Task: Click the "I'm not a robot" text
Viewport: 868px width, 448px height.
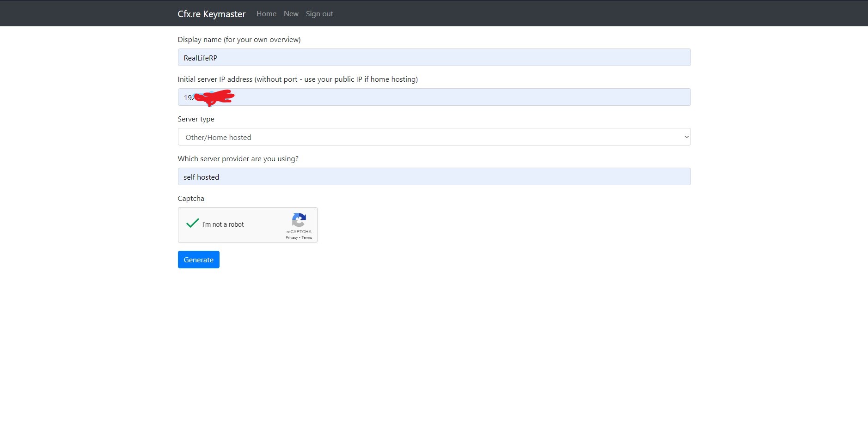Action: tap(223, 224)
